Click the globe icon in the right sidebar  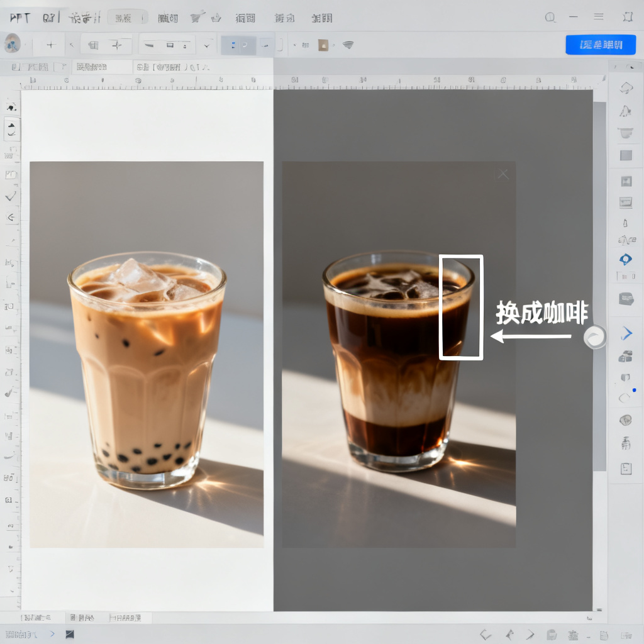pos(626,419)
